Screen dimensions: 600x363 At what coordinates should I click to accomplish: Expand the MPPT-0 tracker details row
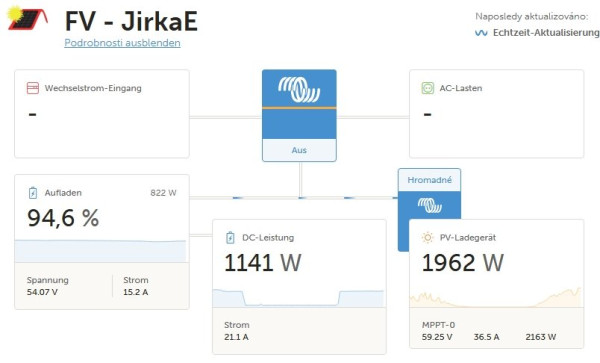(x=496, y=331)
